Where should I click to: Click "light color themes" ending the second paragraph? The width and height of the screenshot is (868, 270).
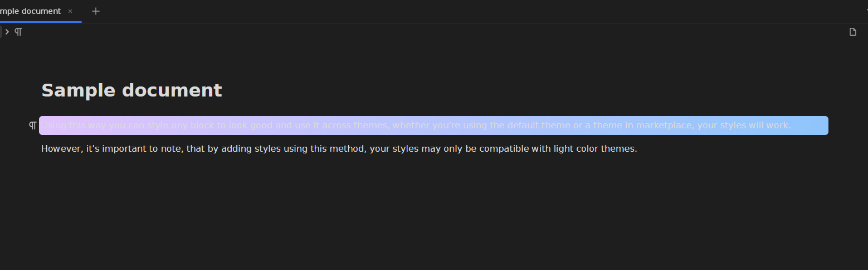click(x=595, y=149)
